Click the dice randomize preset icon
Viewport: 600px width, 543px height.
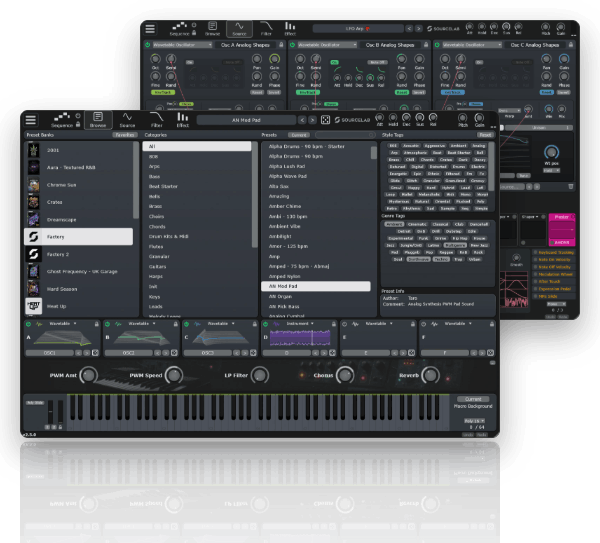coord(325,120)
